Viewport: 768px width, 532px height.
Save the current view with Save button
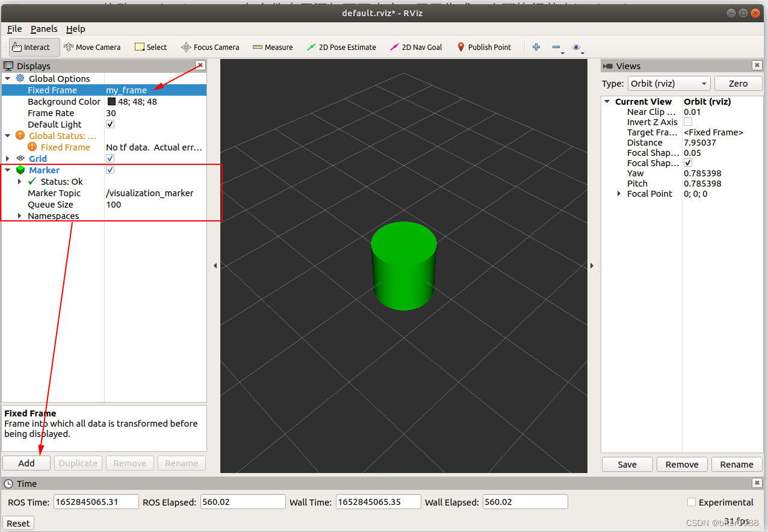pos(627,464)
